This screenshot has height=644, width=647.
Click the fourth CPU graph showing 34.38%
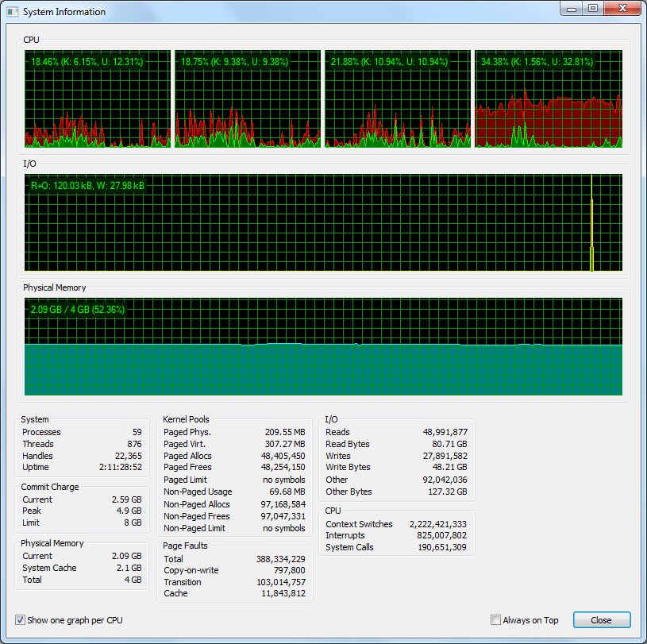(x=549, y=98)
